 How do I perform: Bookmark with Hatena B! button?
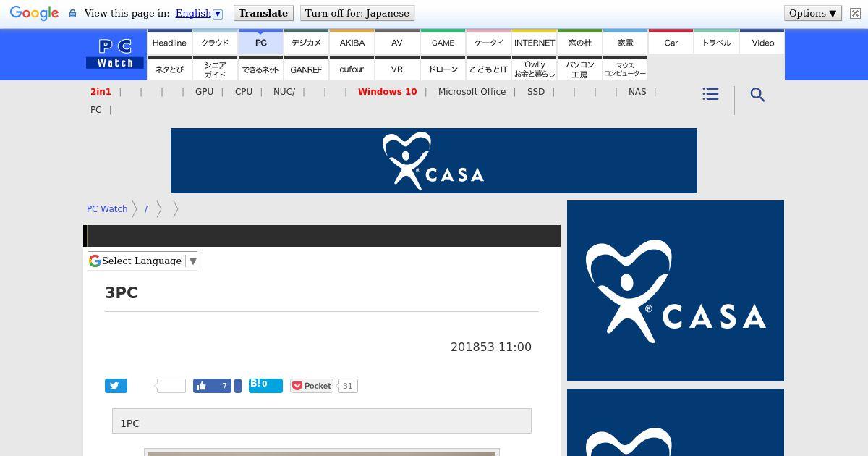265,385
